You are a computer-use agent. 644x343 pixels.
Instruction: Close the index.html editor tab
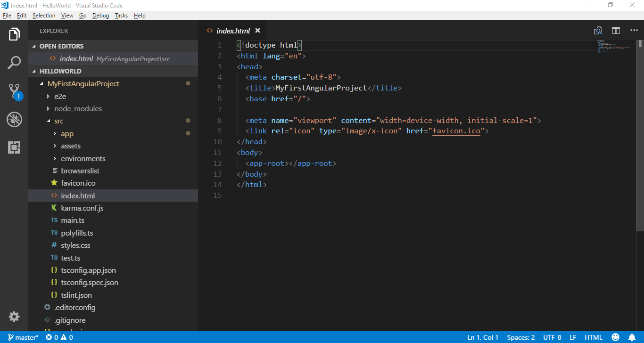(257, 31)
